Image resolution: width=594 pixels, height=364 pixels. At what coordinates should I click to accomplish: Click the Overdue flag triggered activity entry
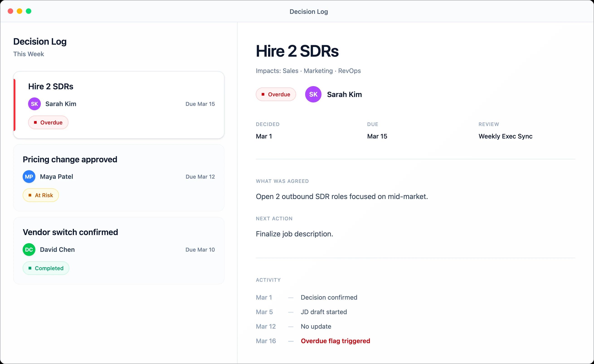(335, 341)
